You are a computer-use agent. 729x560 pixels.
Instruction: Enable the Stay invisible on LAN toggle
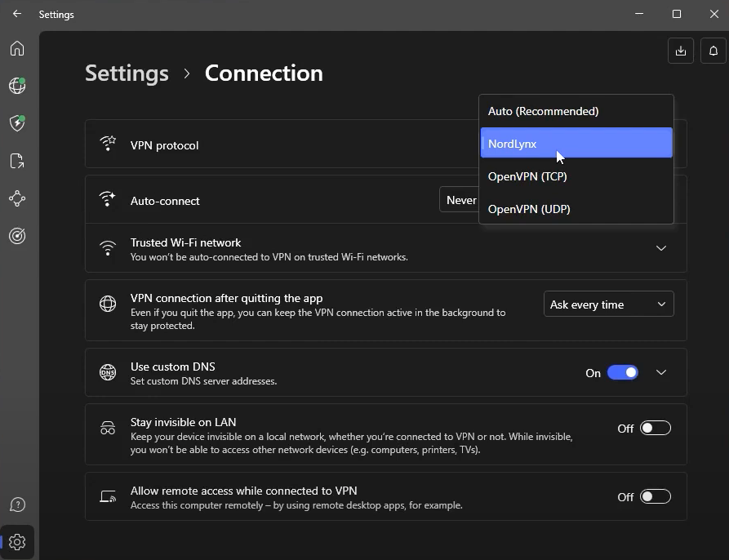655,428
